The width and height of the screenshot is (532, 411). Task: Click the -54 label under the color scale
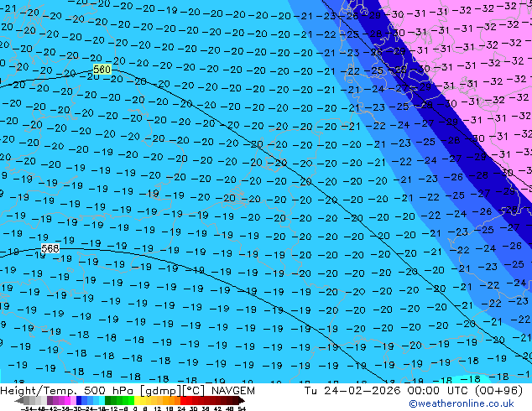coord(27,408)
